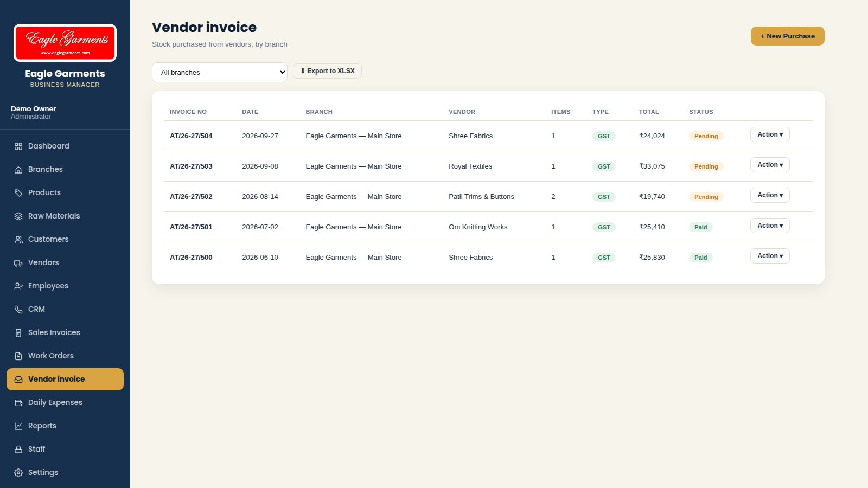The image size is (868, 488).
Task: Open Action menu for invoice AT/26-27/500
Action: pos(770,256)
